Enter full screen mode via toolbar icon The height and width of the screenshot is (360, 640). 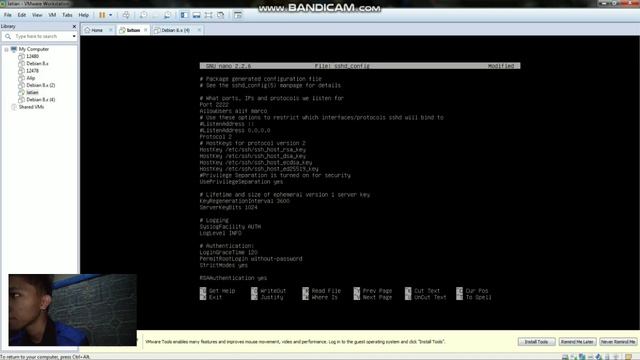[x=209, y=15]
